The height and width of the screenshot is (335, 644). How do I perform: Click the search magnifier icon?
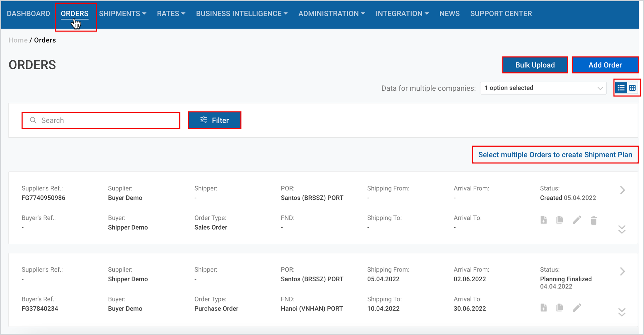(33, 120)
